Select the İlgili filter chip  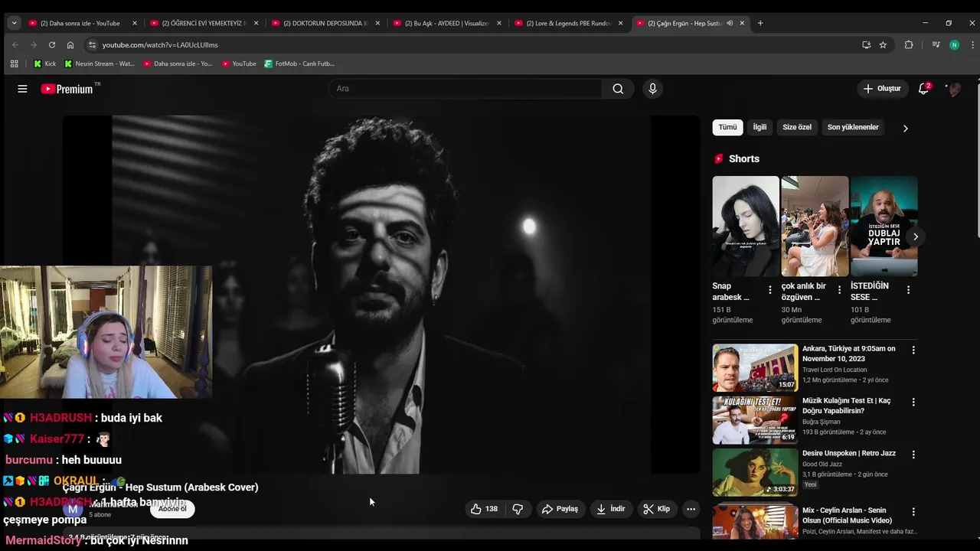[759, 127]
